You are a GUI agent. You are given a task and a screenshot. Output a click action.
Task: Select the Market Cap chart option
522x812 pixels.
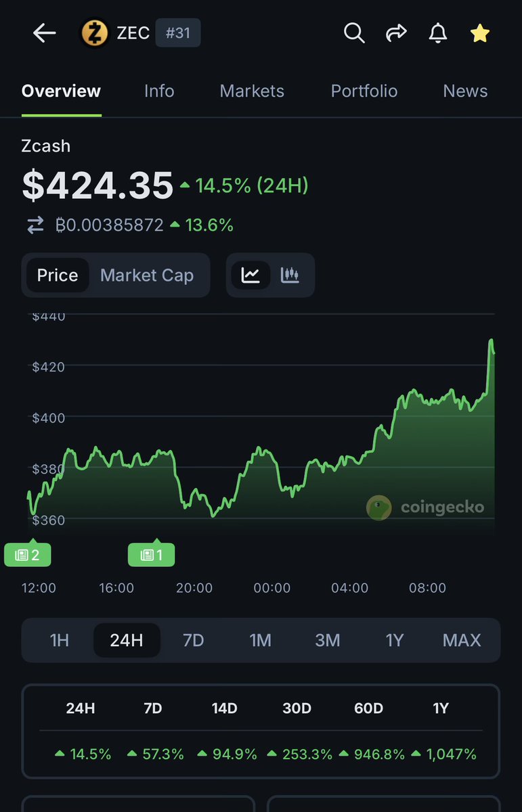coord(147,275)
